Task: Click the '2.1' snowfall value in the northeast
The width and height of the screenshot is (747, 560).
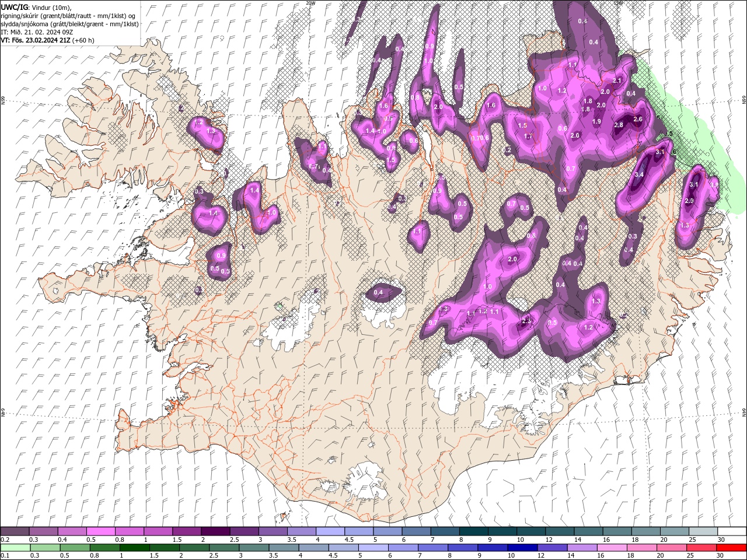Action: click(617, 80)
